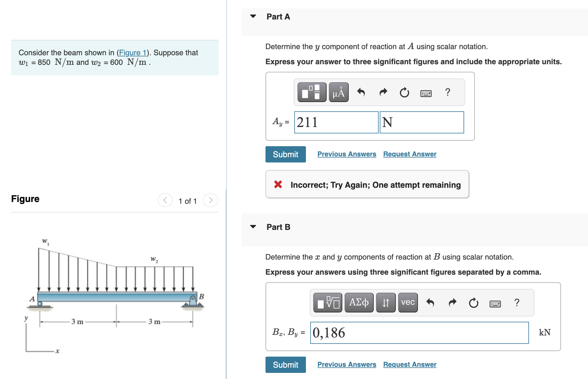Click the next figure arrow

pyautogui.click(x=210, y=200)
